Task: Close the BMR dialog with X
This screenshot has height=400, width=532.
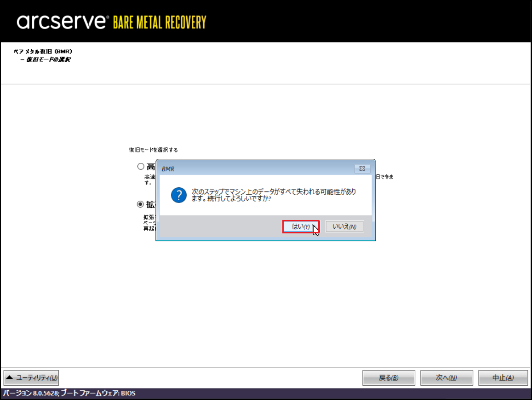Action: coord(362,168)
